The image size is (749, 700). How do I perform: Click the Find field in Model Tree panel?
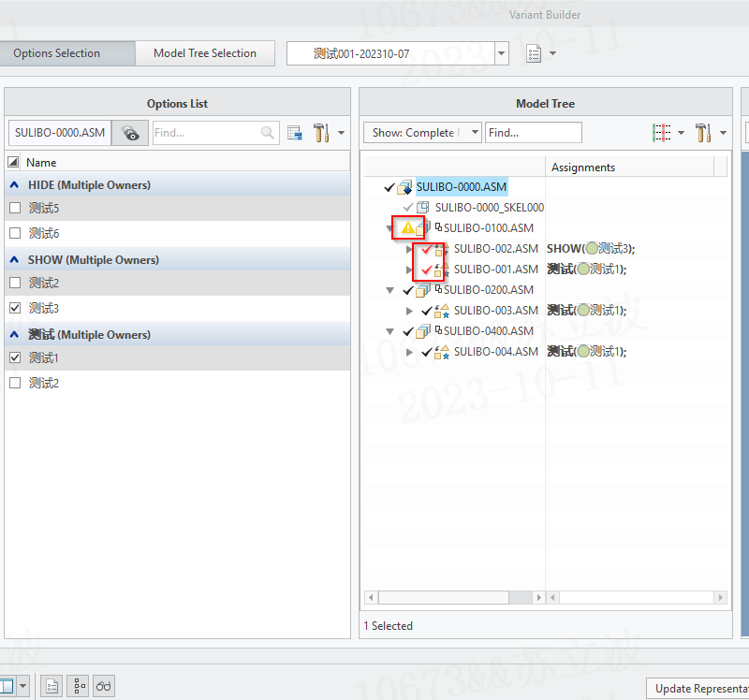(533, 132)
